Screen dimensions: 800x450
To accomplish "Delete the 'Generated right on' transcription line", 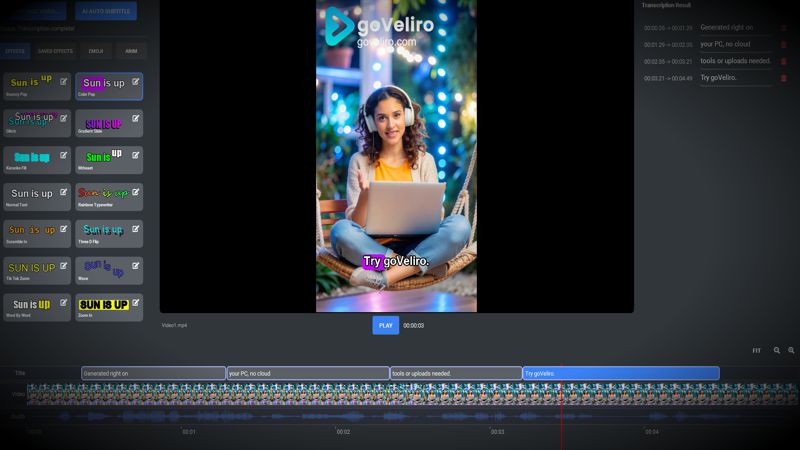I will click(784, 28).
